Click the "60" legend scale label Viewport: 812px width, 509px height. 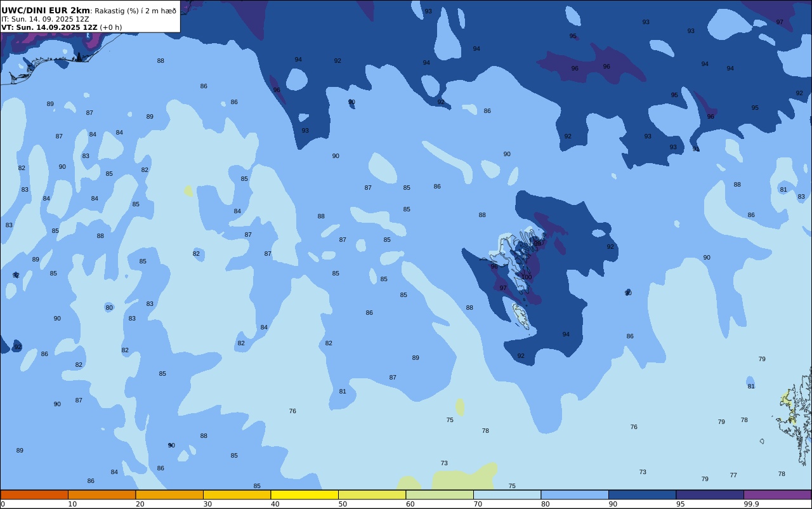pos(410,504)
